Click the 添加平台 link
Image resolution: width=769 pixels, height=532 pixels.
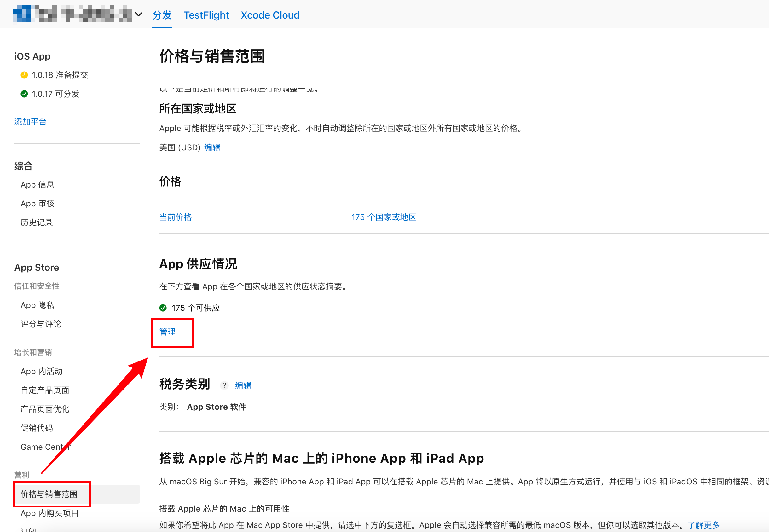(30, 122)
